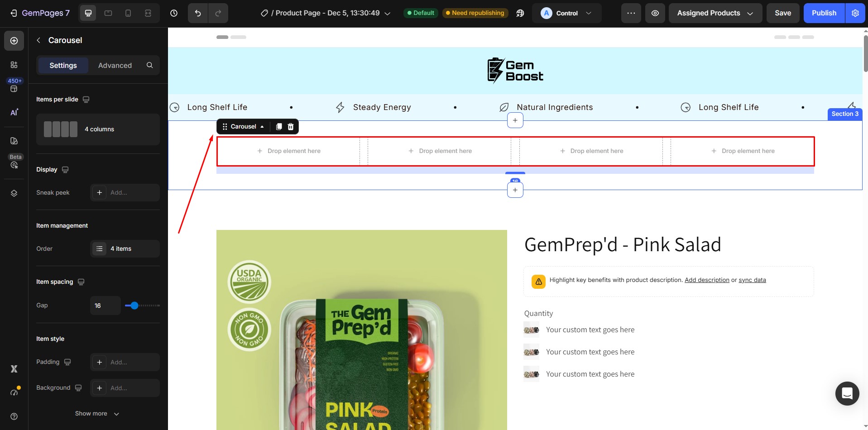Open the language globe icon in top bar
The width and height of the screenshot is (868, 430).
[520, 13]
